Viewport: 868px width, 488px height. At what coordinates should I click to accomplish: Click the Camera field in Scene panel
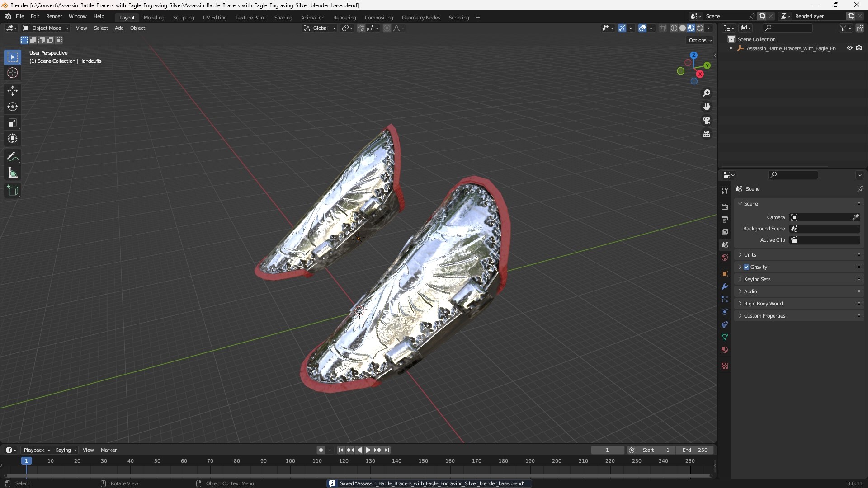click(825, 217)
